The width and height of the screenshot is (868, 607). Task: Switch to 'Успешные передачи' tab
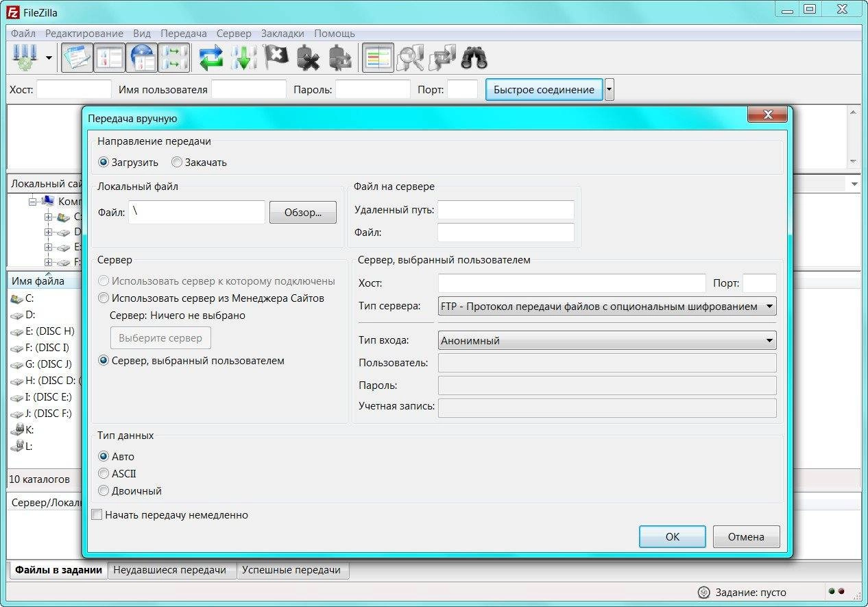pos(291,570)
